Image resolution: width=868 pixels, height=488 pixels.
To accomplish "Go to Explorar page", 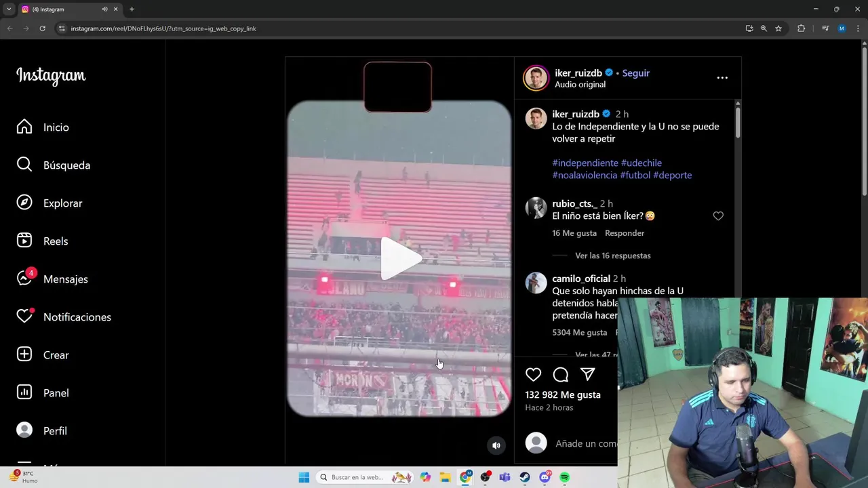I will (50, 203).
